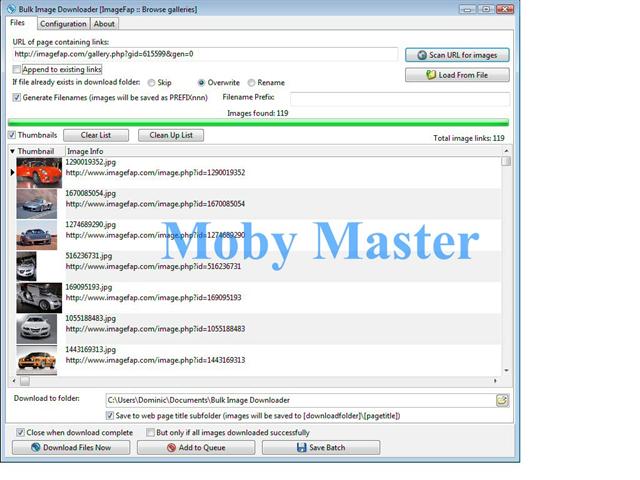640x480 pixels.
Task: Select silver car thumbnail 1670085054.jpg
Action: pos(37,204)
